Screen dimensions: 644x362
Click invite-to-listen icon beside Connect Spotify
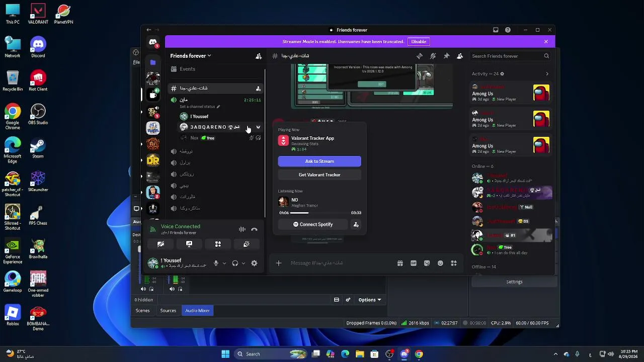click(x=356, y=224)
